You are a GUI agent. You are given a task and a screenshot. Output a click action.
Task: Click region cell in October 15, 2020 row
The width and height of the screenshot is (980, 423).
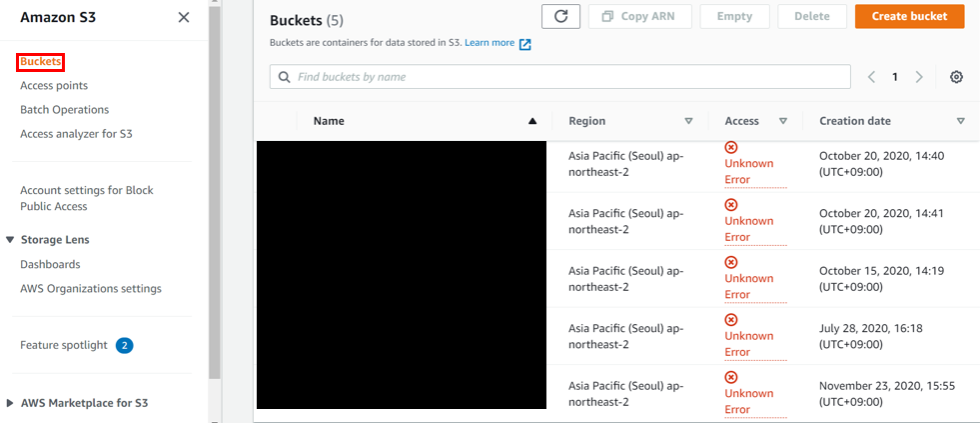626,279
